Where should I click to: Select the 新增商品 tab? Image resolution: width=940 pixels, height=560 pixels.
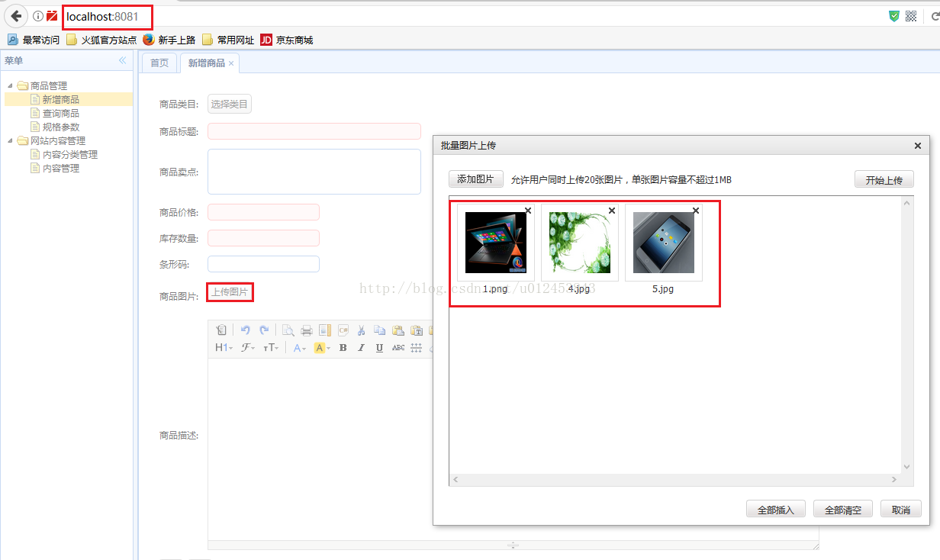click(x=206, y=63)
